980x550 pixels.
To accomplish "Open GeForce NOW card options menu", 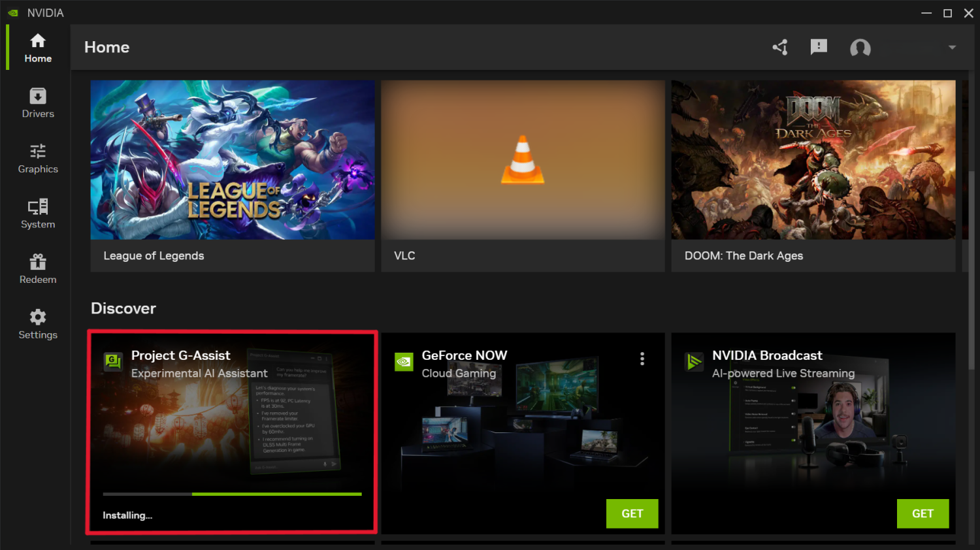I will [642, 359].
